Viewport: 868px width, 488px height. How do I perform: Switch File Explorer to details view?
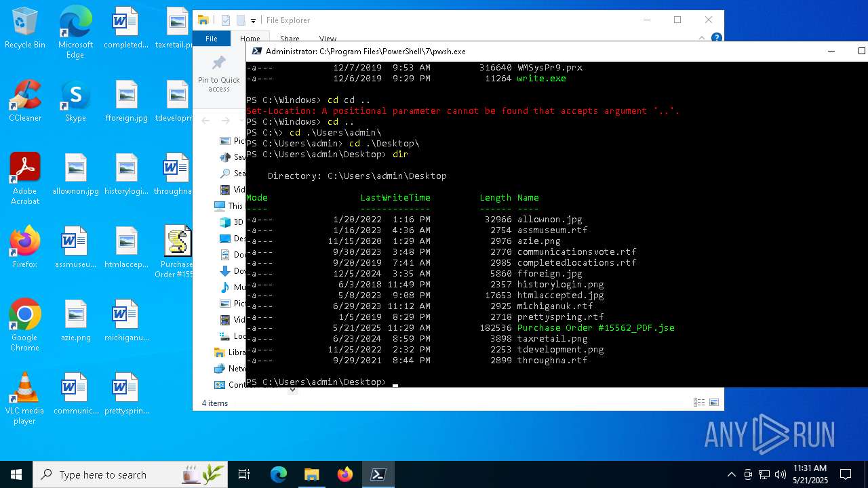tap(699, 403)
